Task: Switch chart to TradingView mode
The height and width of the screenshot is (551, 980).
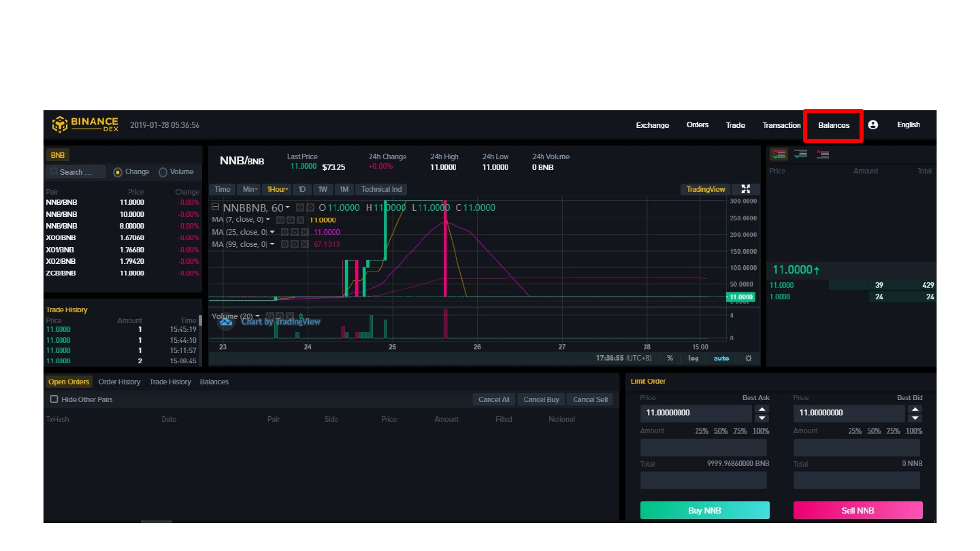Action: point(706,189)
